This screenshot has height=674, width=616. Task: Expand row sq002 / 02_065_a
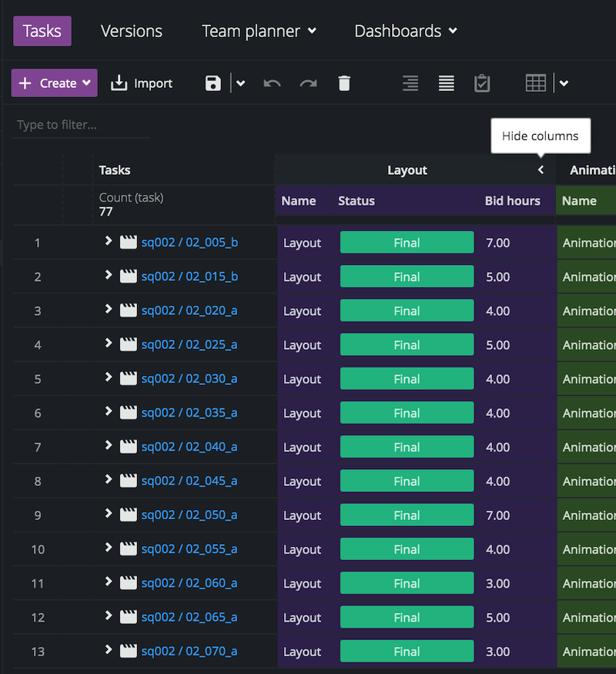pos(109,615)
